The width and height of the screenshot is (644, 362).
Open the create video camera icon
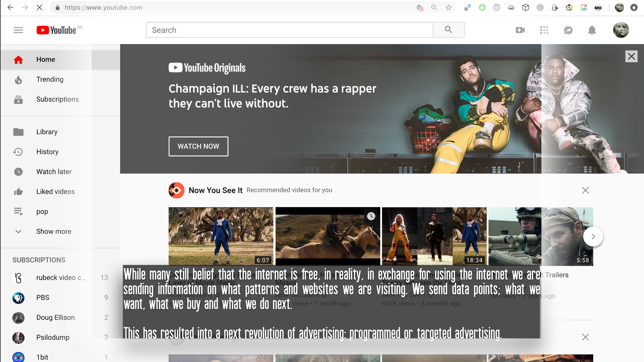[x=520, y=30]
